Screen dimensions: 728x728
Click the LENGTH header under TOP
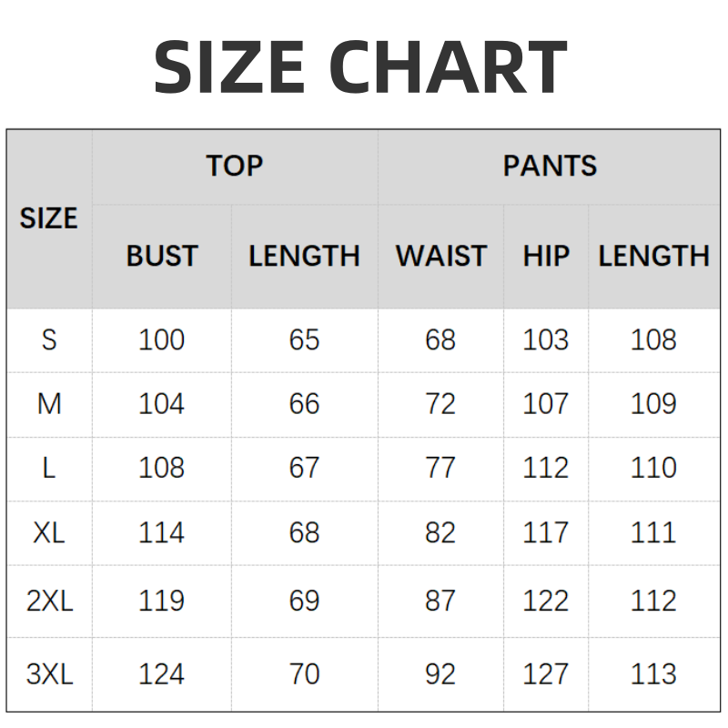click(x=304, y=256)
